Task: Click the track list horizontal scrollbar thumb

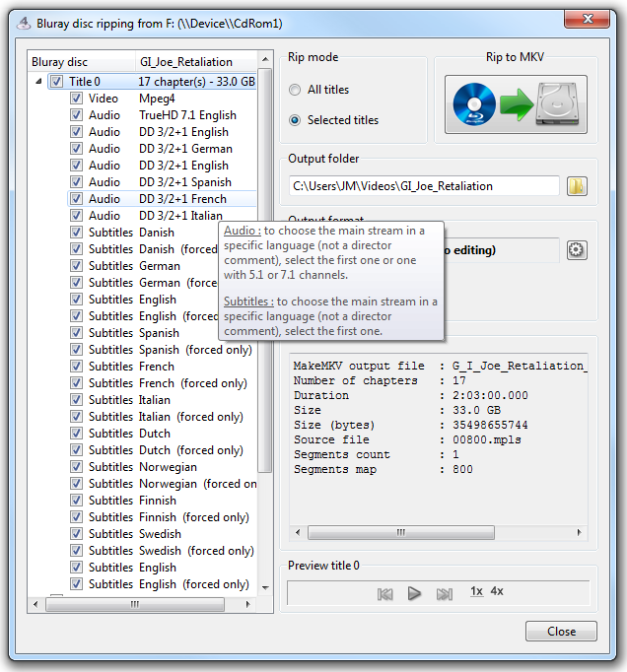Action: pyautogui.click(x=135, y=604)
